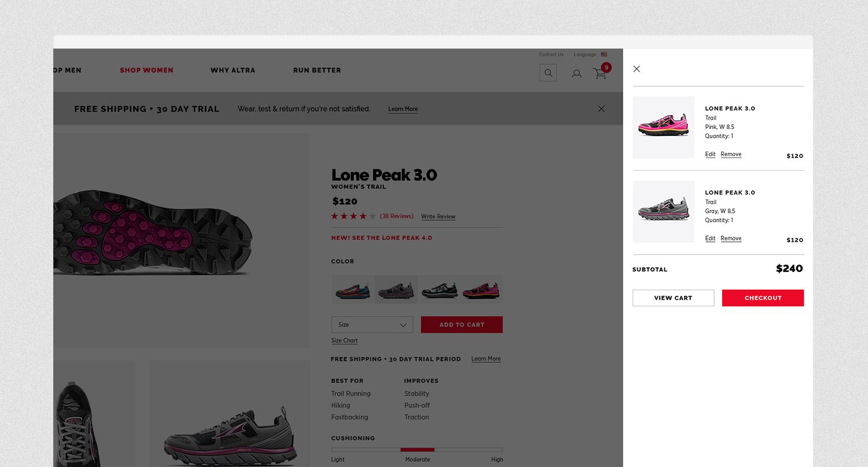Image resolution: width=868 pixels, height=467 pixels.
Task: Select the orange and teal shoe color
Action: 352,289
